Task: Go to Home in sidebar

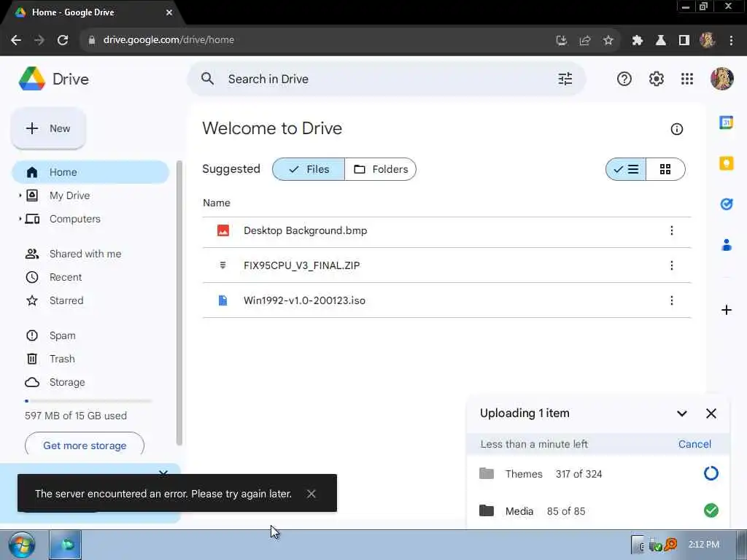Action: 90,172
